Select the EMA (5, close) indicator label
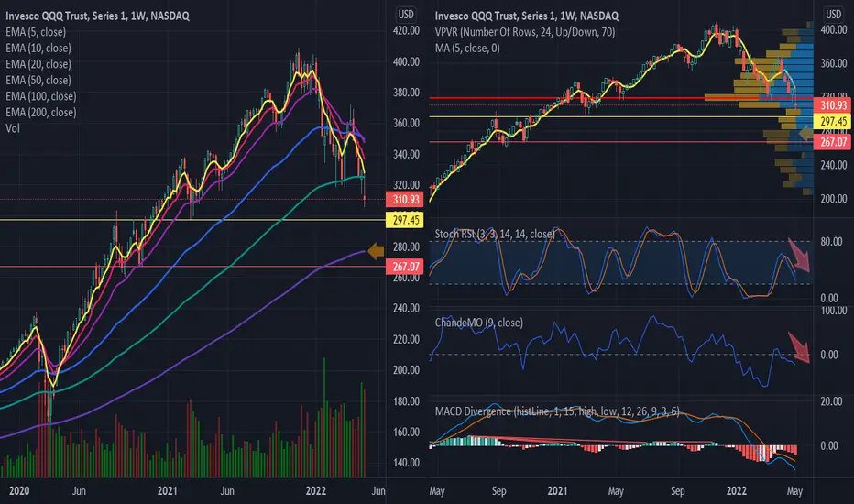Viewport: 854px width, 504px height. [x=36, y=32]
